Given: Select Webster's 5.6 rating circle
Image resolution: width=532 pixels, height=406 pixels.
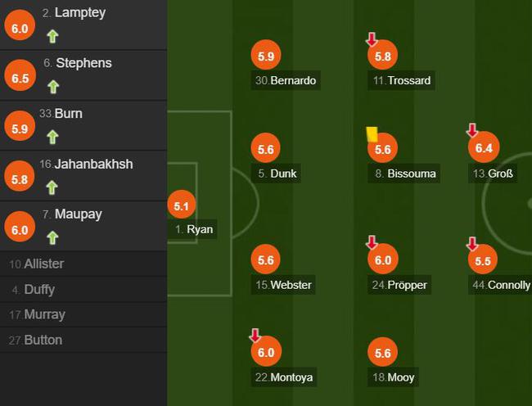Looking at the screenshot, I should (266, 259).
